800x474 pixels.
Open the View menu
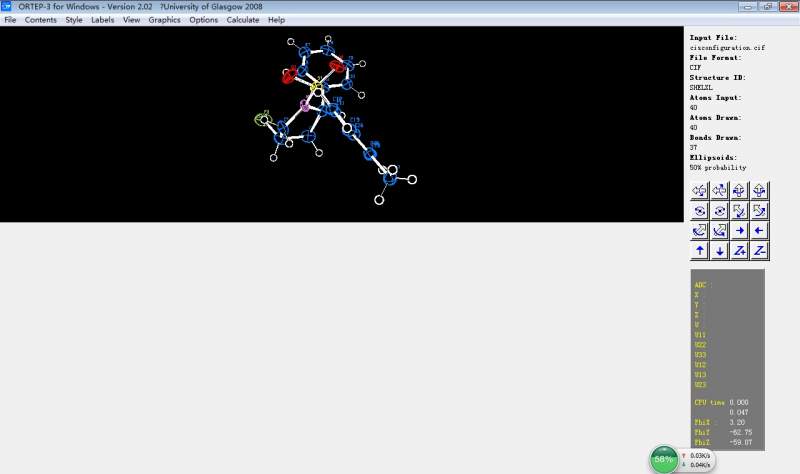pyautogui.click(x=131, y=20)
